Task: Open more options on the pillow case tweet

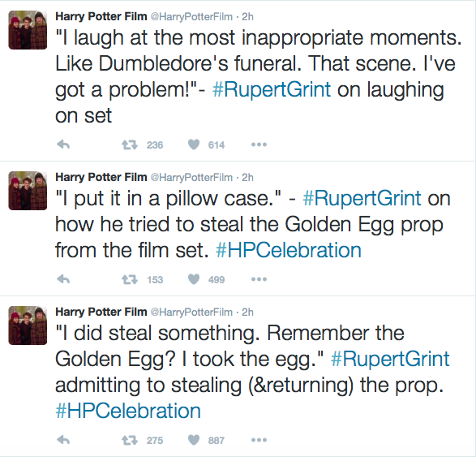Action: coord(259,279)
